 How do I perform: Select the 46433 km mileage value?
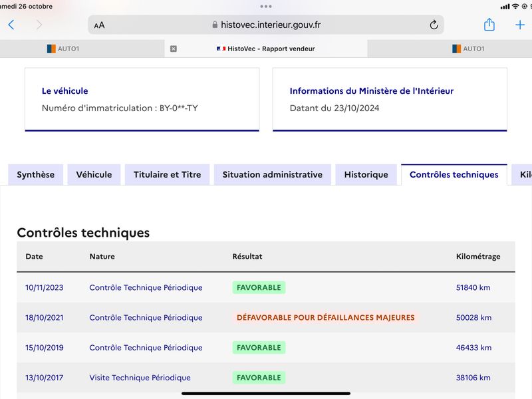coord(473,348)
